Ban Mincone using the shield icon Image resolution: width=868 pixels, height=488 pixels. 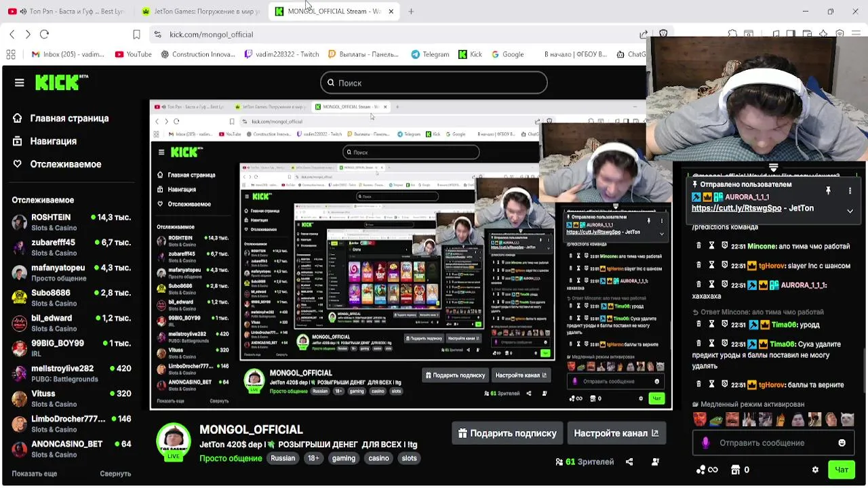coord(724,246)
